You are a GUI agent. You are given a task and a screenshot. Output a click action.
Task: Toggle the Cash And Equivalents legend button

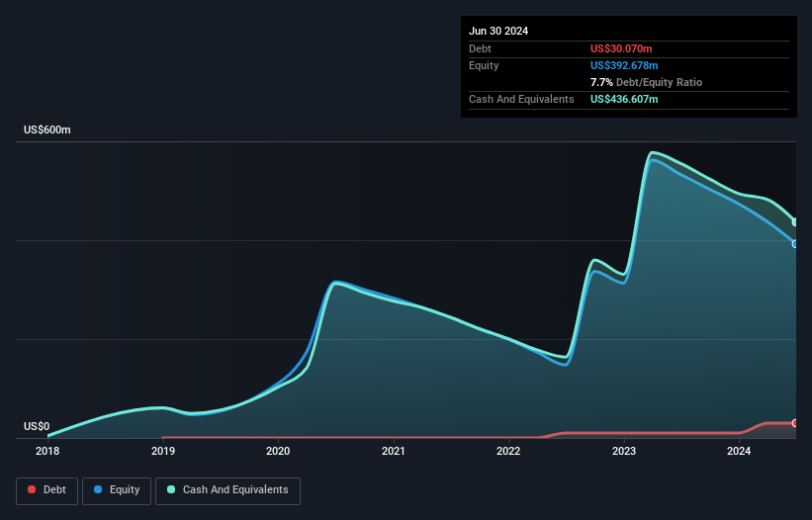coord(227,490)
